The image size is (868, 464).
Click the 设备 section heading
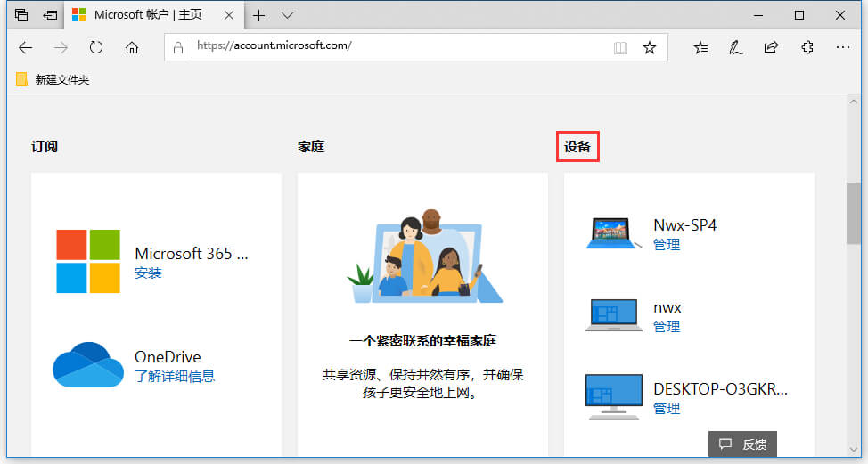pos(577,147)
